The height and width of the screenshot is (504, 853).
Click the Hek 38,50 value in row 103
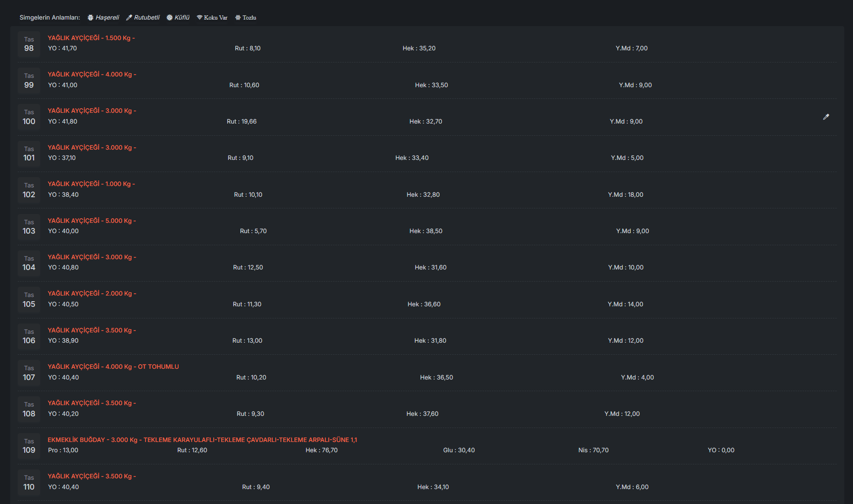[426, 231]
